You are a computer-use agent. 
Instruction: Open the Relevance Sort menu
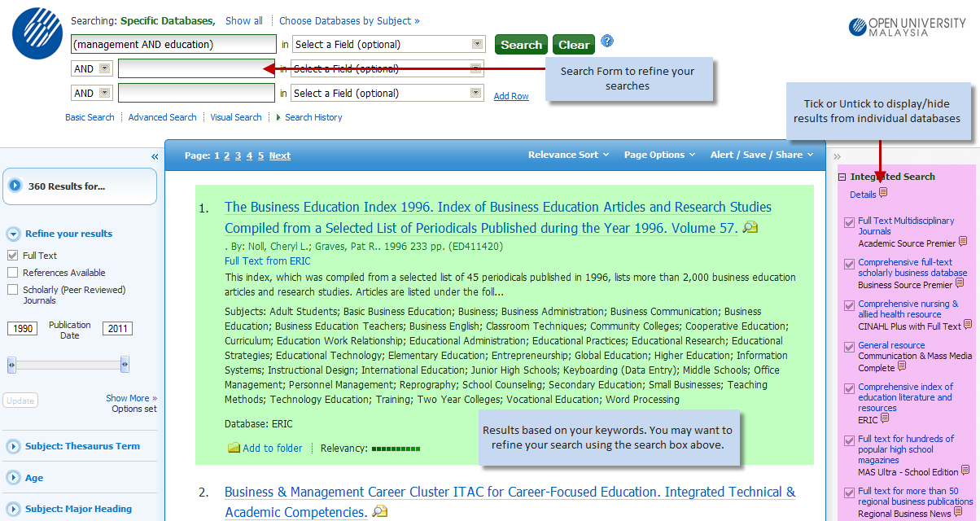(x=568, y=155)
